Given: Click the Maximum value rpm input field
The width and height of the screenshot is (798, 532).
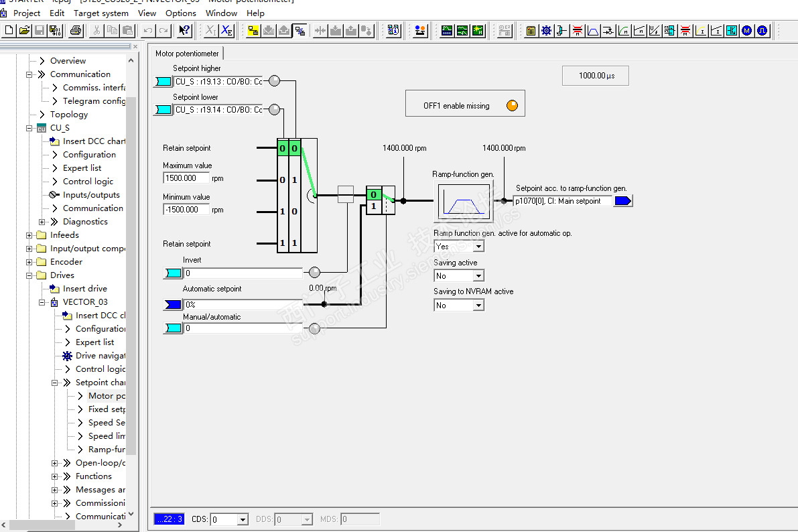Looking at the screenshot, I should coord(186,178).
